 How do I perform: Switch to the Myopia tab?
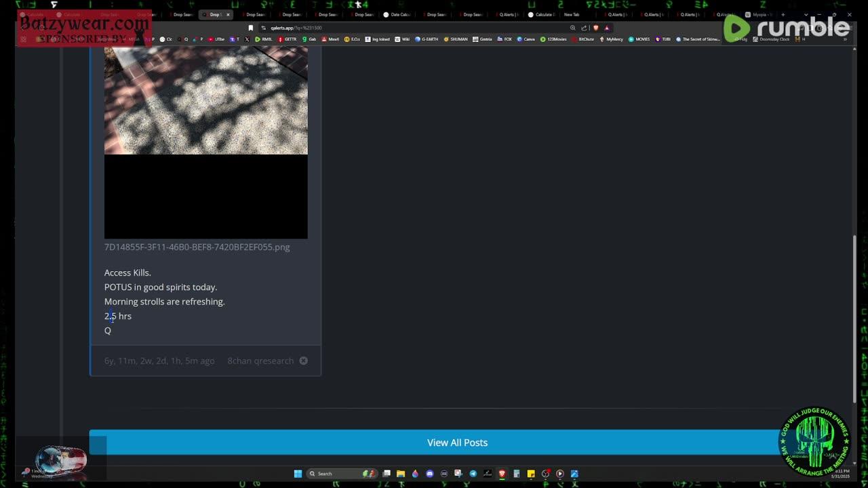point(758,14)
